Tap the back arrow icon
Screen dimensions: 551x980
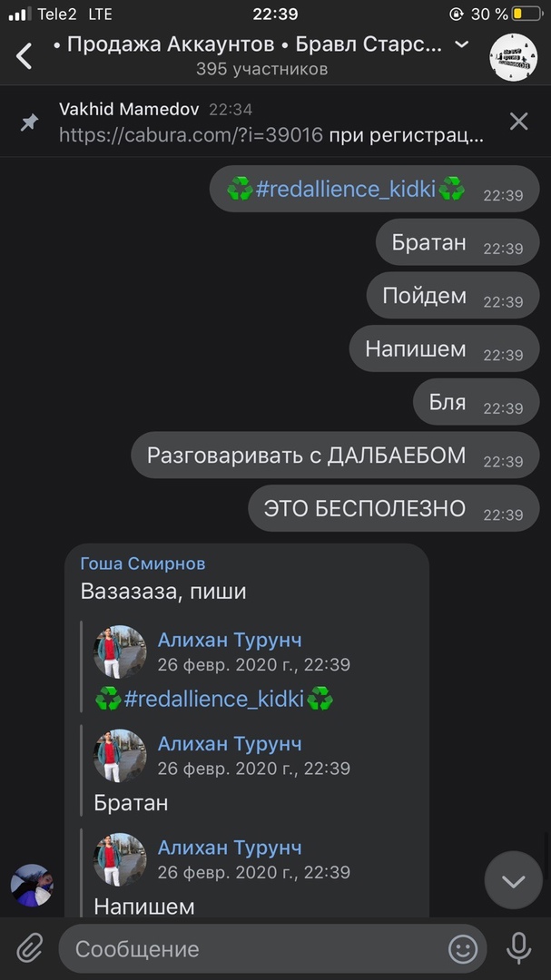pyautogui.click(x=24, y=56)
